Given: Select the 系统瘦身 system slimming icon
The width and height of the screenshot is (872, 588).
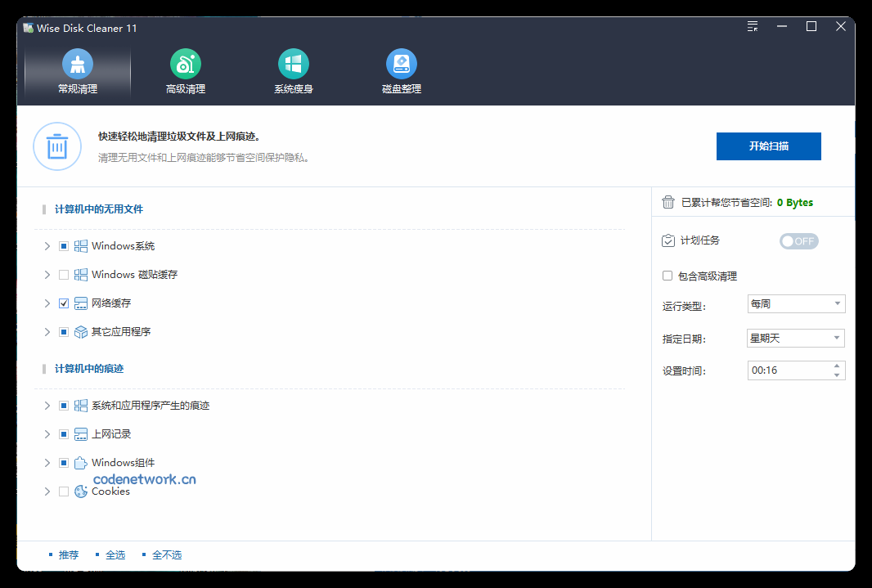Looking at the screenshot, I should pyautogui.click(x=293, y=63).
